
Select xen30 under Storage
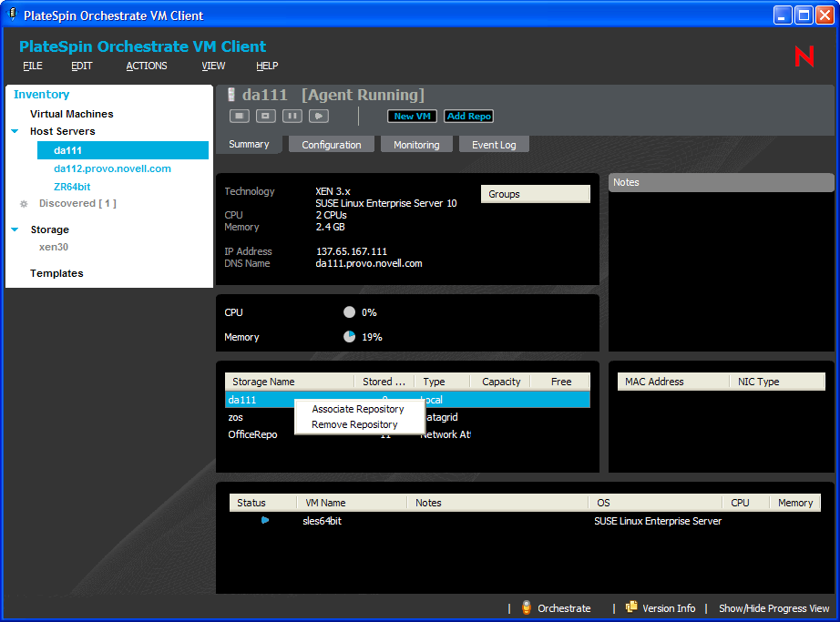pyautogui.click(x=54, y=247)
